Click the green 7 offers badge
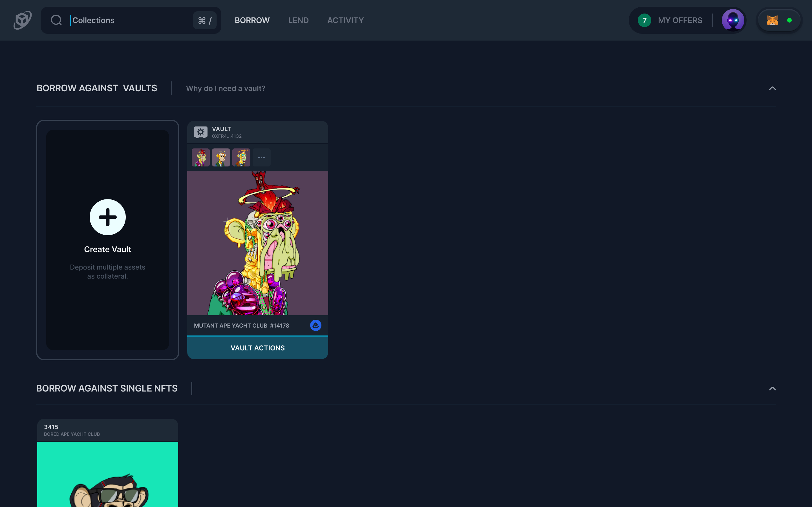This screenshot has width=812, height=507. pyautogui.click(x=644, y=21)
